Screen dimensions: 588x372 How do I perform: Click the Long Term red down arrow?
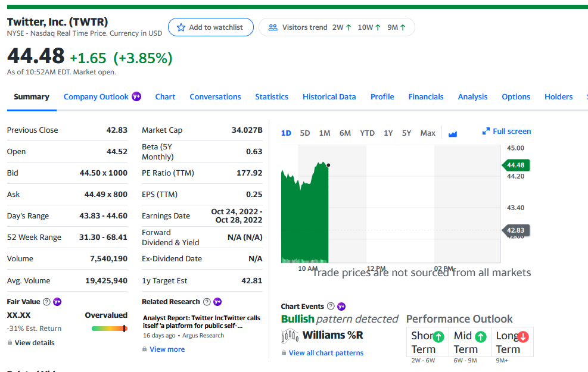(x=523, y=337)
